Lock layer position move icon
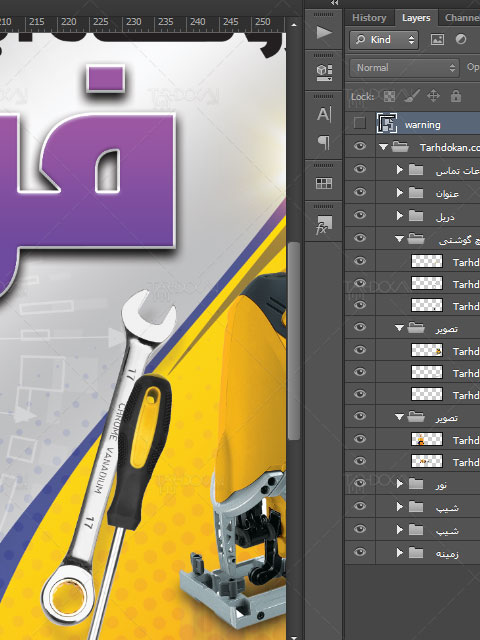The height and width of the screenshot is (640, 480). pyautogui.click(x=433, y=96)
